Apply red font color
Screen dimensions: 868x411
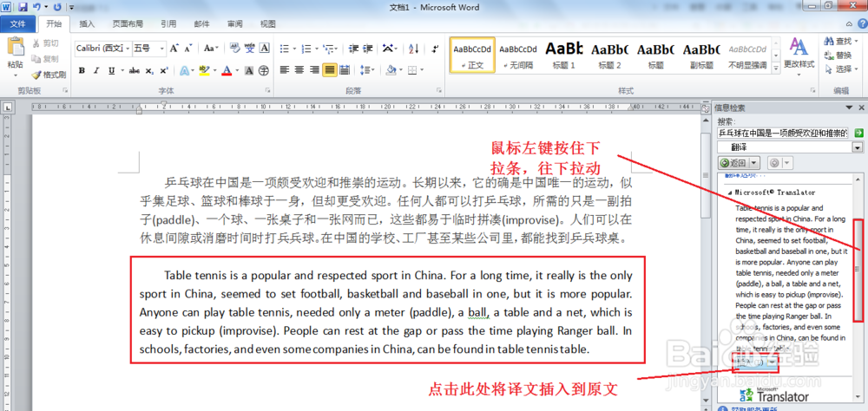(227, 70)
